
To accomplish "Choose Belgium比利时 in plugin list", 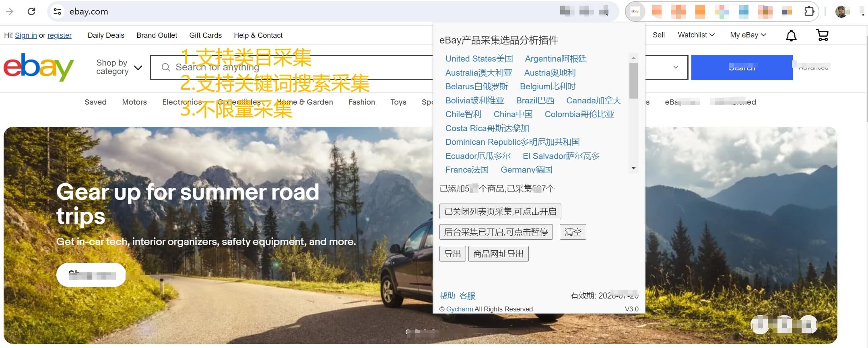I will [x=547, y=86].
